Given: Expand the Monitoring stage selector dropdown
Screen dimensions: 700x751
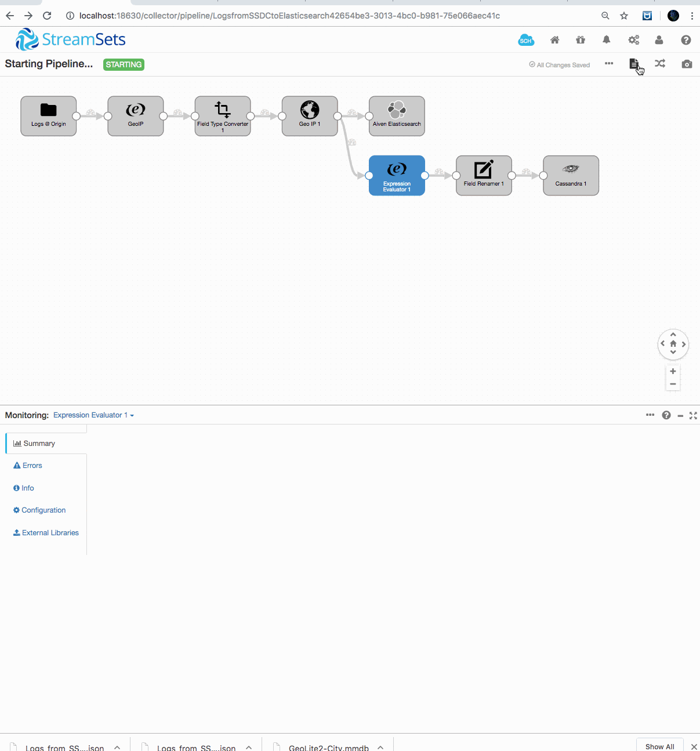Looking at the screenshot, I should (x=93, y=415).
